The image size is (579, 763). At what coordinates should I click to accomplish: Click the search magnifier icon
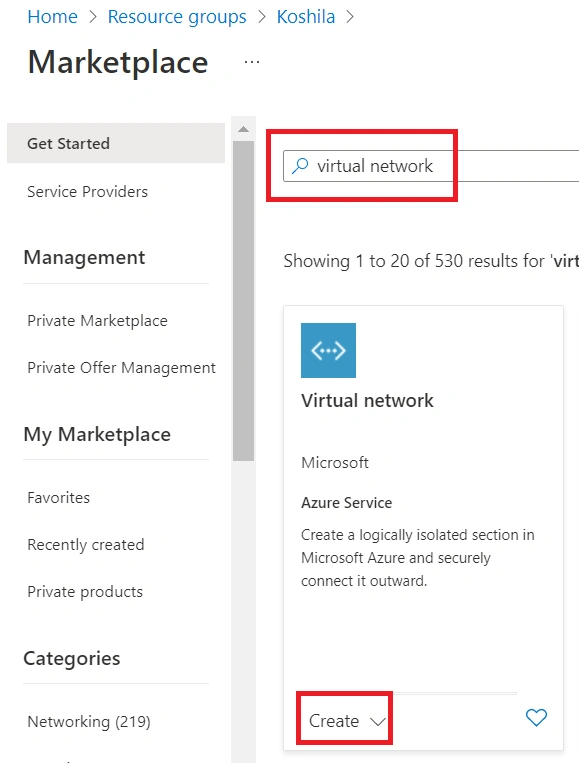coord(300,166)
